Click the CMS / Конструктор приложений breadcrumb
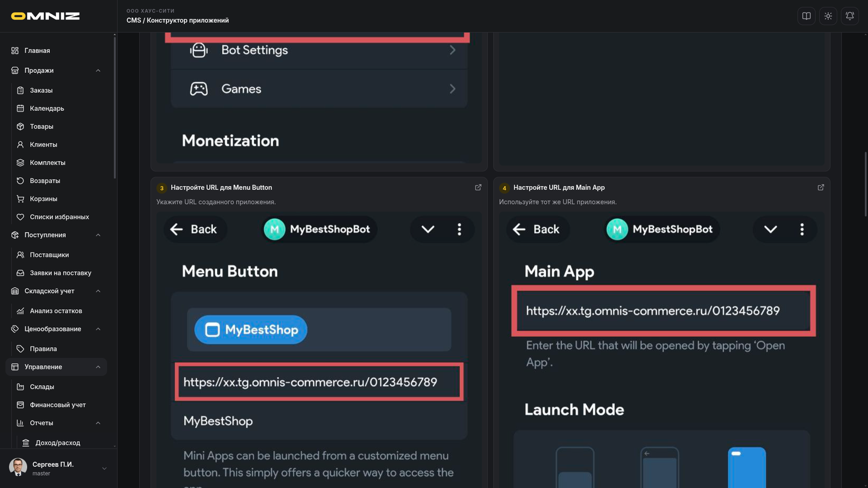 pos(178,20)
